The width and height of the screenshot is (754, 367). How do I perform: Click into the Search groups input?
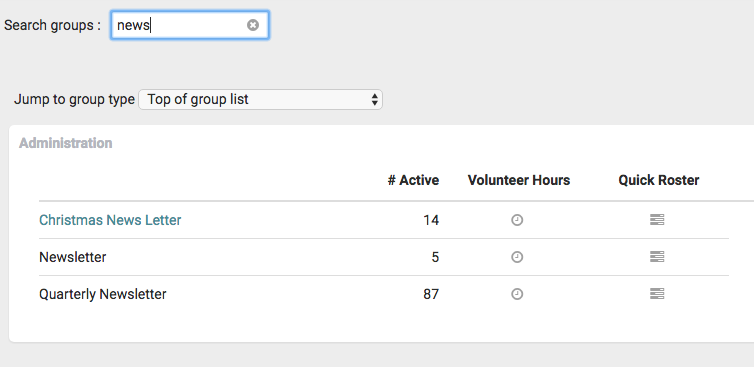pyautogui.click(x=189, y=25)
